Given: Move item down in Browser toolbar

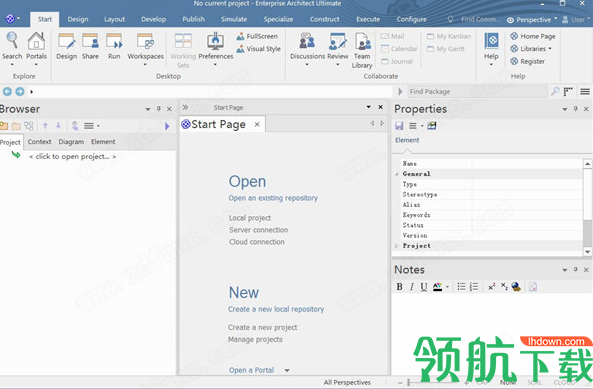Looking at the screenshot, I should (x=58, y=126).
